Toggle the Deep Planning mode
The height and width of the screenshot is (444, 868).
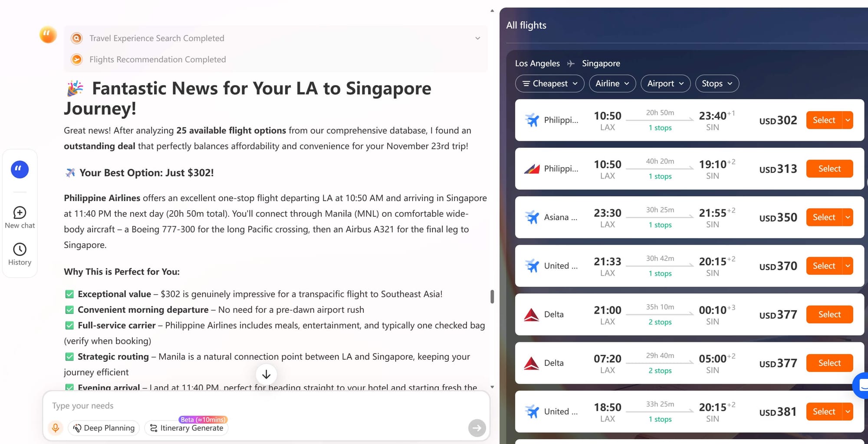tap(104, 428)
